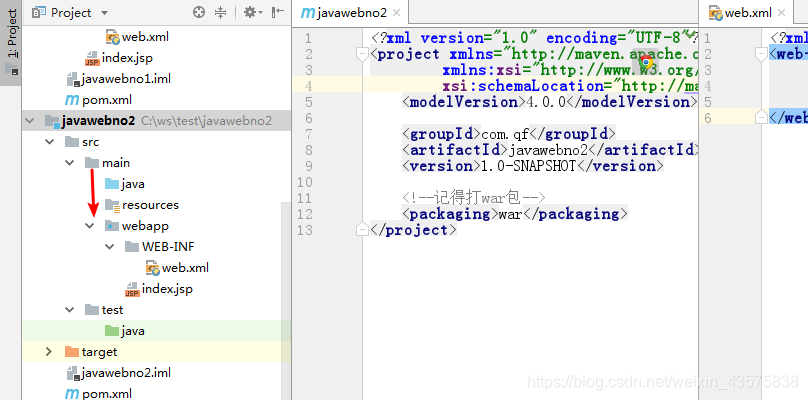Click the version 1.0-SNAPSHOT line
Image resolution: width=808 pixels, height=400 pixels.
(533, 166)
